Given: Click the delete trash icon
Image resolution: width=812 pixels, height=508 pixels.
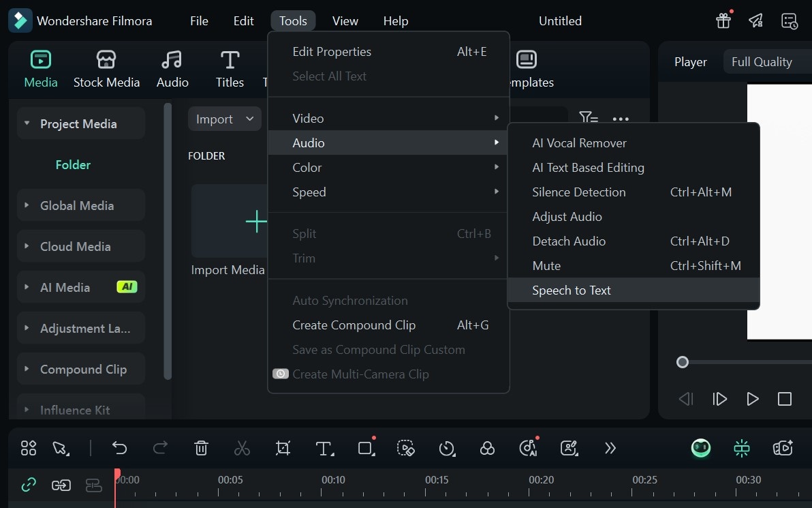Looking at the screenshot, I should point(201,448).
